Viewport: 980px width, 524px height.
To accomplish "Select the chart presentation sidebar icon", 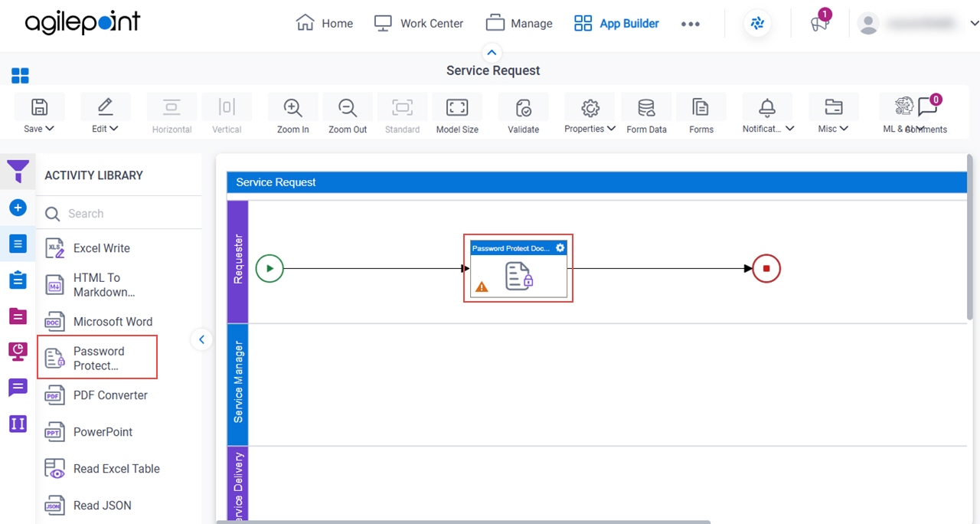I will coord(18,352).
